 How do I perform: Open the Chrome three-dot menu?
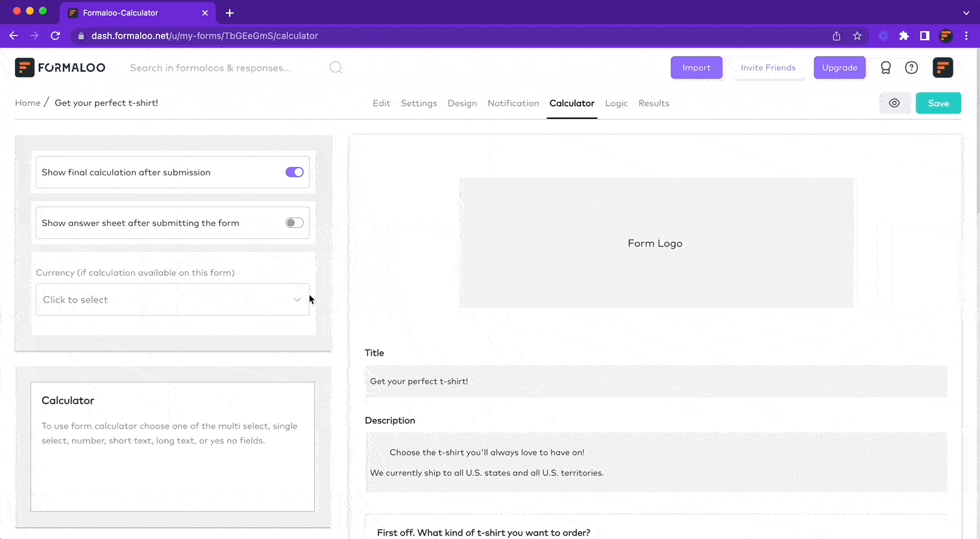point(966,36)
